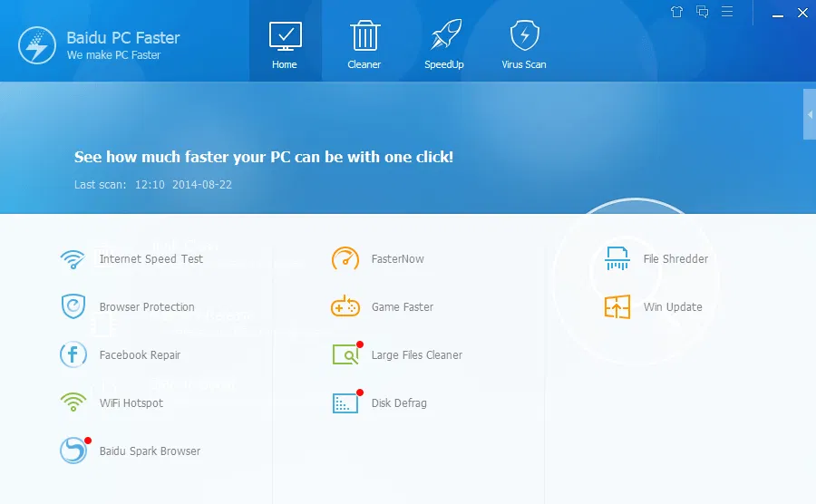Click the File Shredder icon
Image resolution: width=816 pixels, height=504 pixels.
pyautogui.click(x=617, y=258)
